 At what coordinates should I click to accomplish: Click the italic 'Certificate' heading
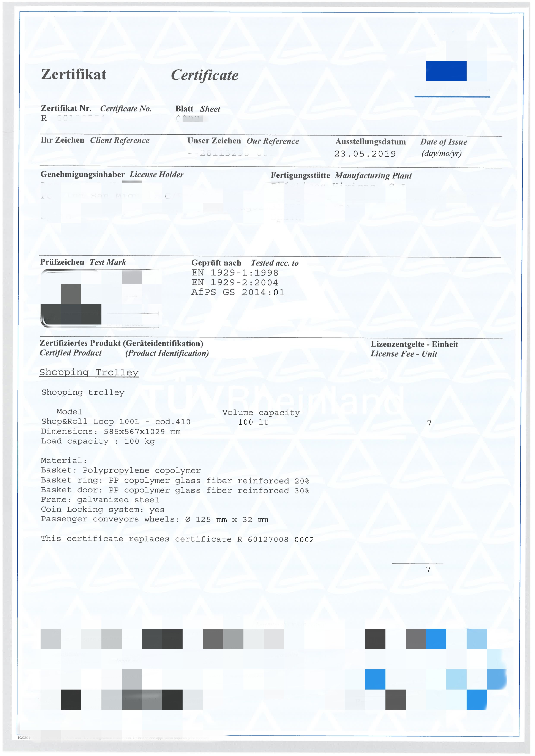coord(205,75)
